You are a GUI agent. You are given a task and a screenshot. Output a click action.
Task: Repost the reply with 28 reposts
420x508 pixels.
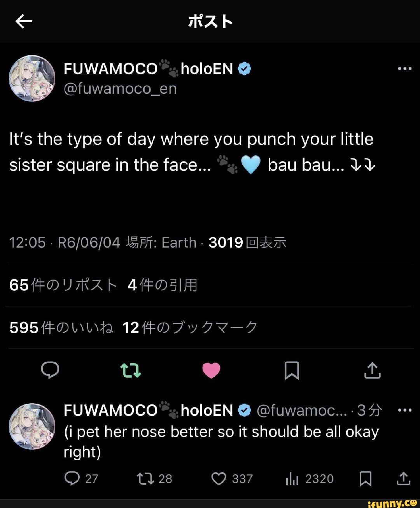click(x=145, y=478)
